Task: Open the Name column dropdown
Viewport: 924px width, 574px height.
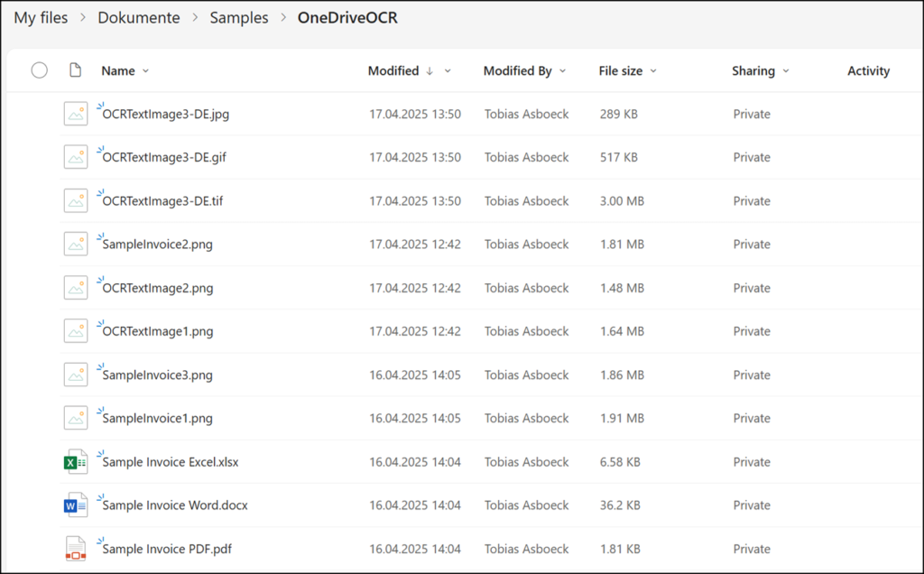Action: tap(146, 70)
